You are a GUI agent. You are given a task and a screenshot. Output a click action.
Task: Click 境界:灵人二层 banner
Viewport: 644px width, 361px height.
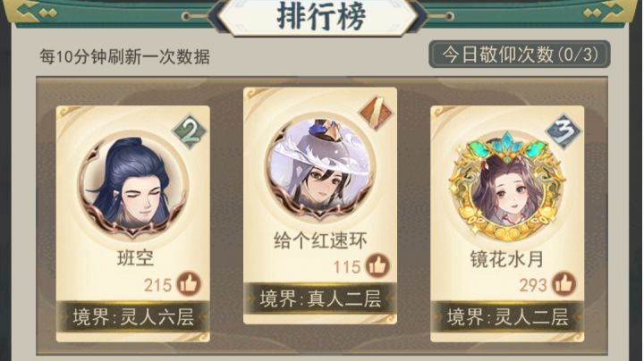coord(507,316)
